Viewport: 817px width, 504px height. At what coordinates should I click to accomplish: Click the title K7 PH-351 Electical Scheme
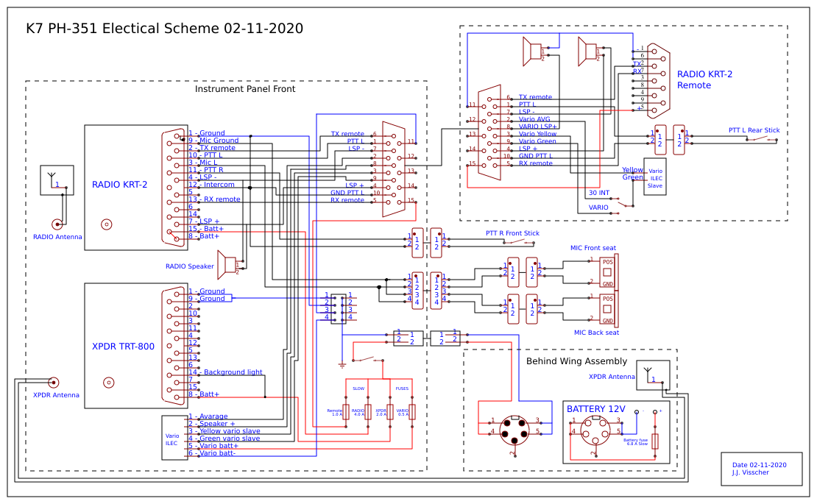pyautogui.click(x=165, y=28)
